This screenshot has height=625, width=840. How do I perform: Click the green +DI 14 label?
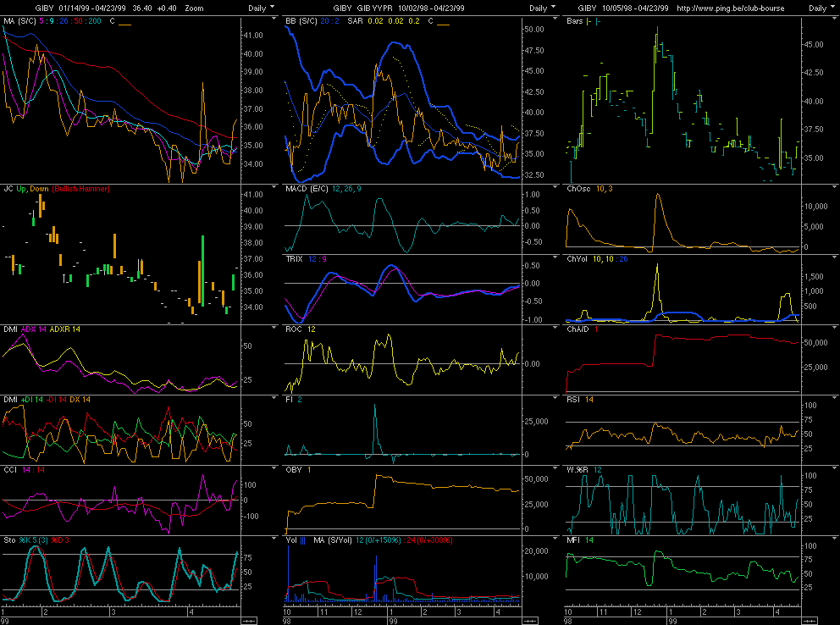(31, 400)
